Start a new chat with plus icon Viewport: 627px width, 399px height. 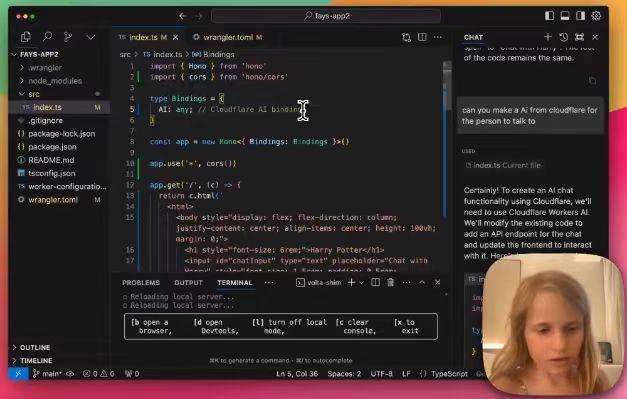[x=547, y=37]
